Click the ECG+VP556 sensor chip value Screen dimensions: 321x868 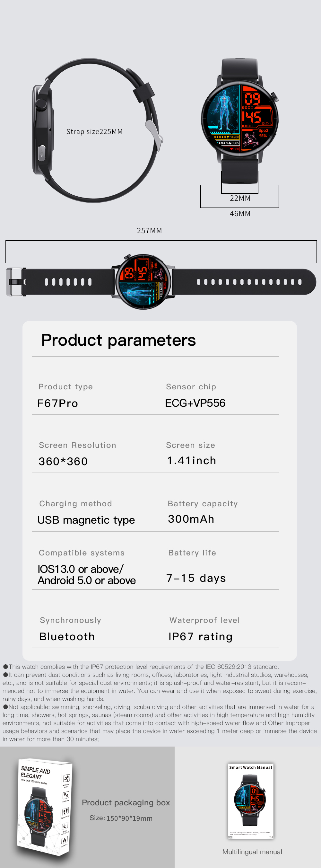[x=195, y=403]
